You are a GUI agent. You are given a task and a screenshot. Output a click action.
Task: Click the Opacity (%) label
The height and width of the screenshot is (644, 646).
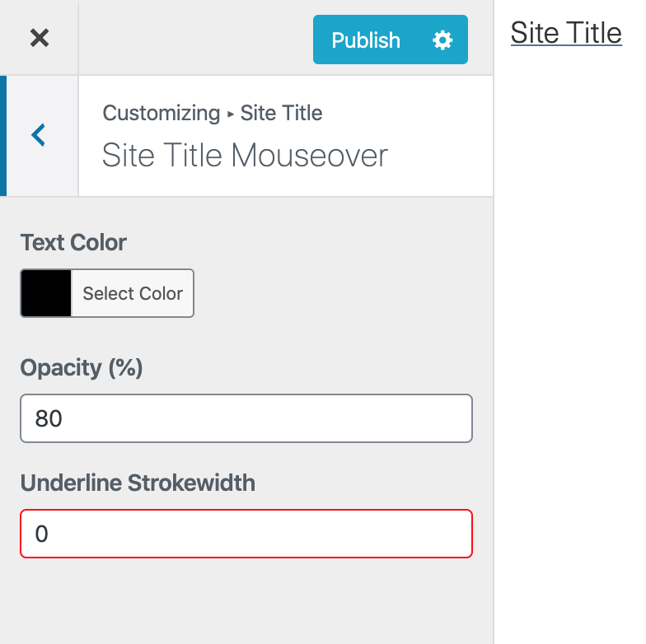pyautogui.click(x=82, y=368)
